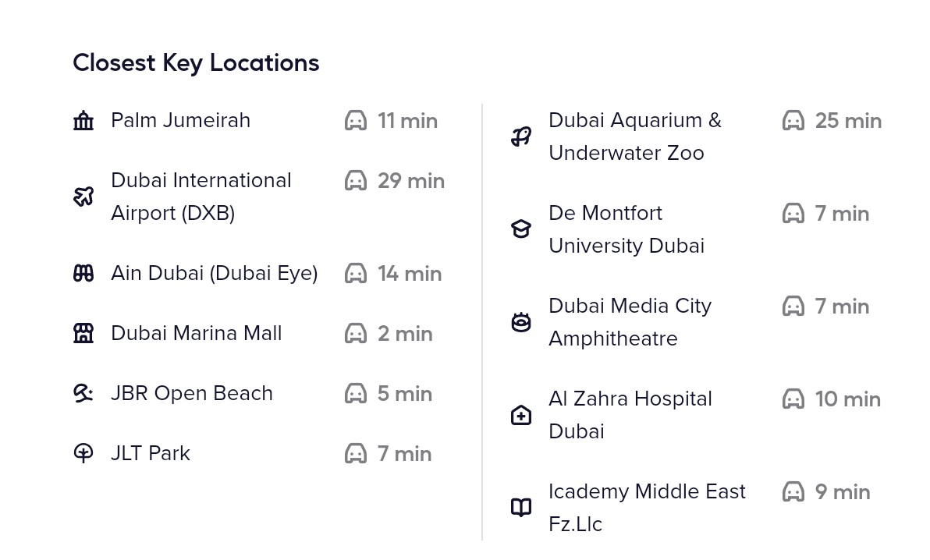930x560 pixels.
Task: Select the Palm Jumeirah location name
Action: 180,120
